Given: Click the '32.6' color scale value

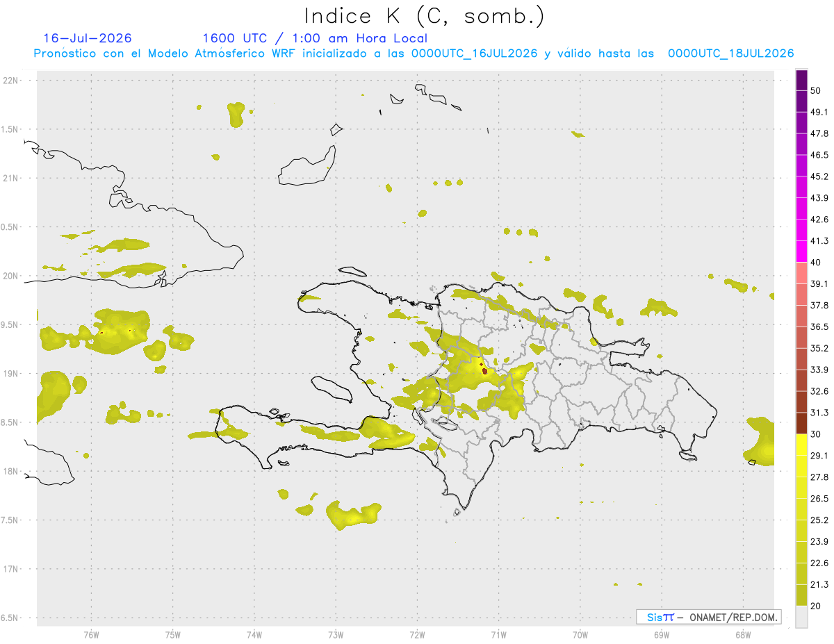Looking at the screenshot, I should pos(819,391).
